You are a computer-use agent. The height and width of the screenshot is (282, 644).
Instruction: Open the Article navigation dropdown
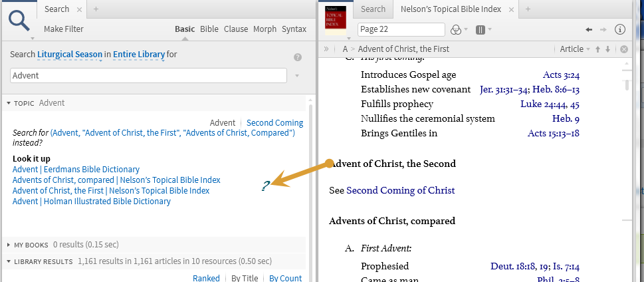coord(575,49)
